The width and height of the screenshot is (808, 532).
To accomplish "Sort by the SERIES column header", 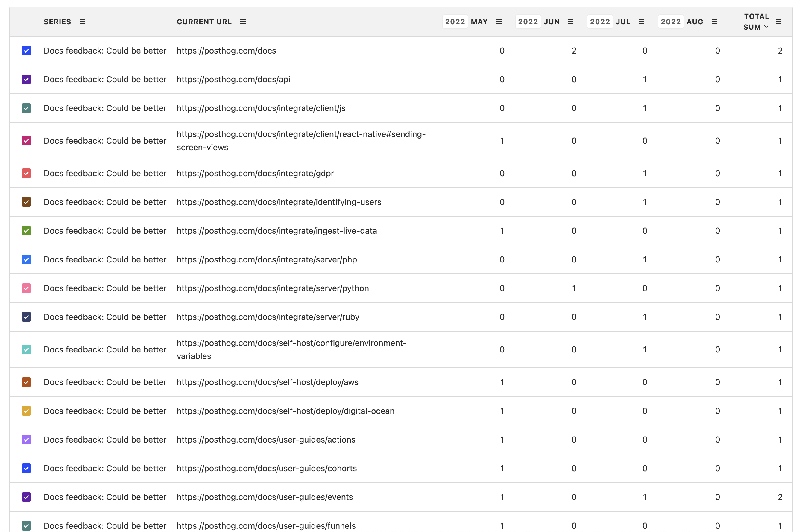I will pos(57,22).
